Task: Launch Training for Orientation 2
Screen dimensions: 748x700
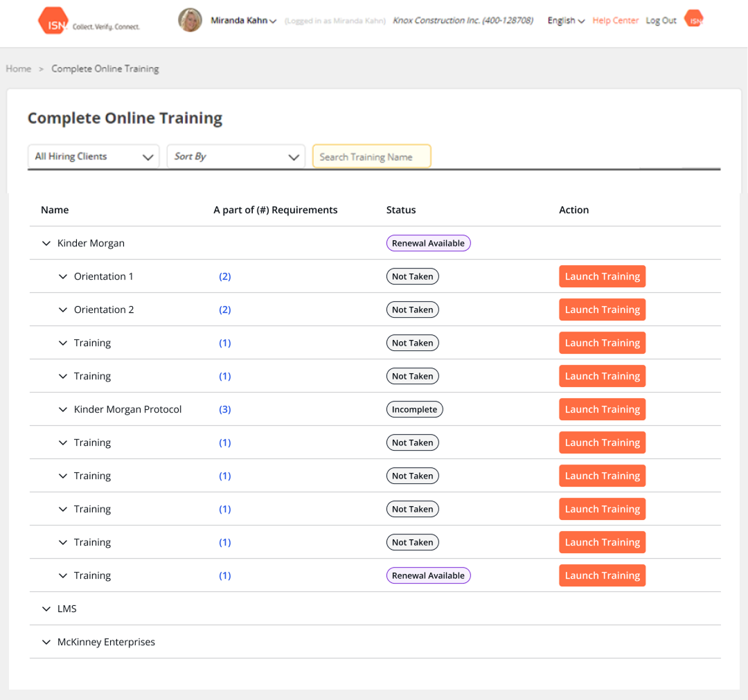Action: click(602, 310)
